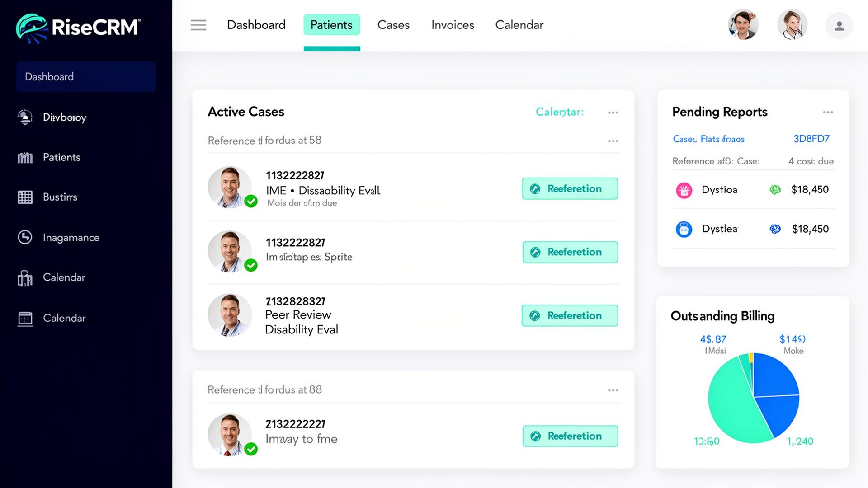The height and width of the screenshot is (488, 868).
Task: Switch to the Invoices tab
Action: (453, 25)
